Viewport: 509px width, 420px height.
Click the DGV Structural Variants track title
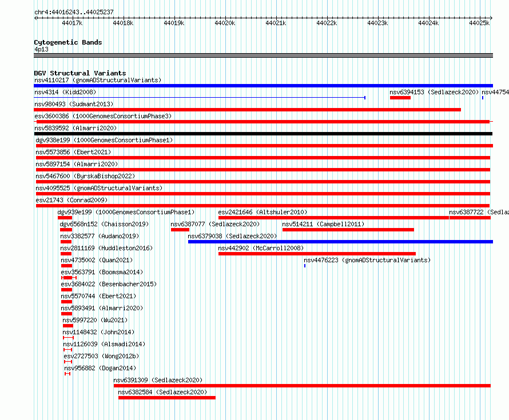click(80, 73)
